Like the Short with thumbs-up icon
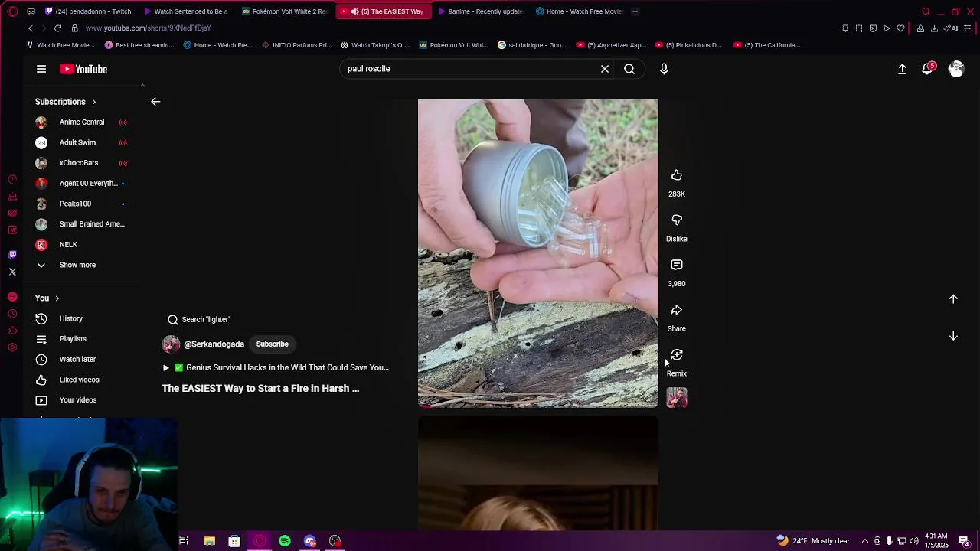This screenshot has height=551, width=980. [x=676, y=175]
